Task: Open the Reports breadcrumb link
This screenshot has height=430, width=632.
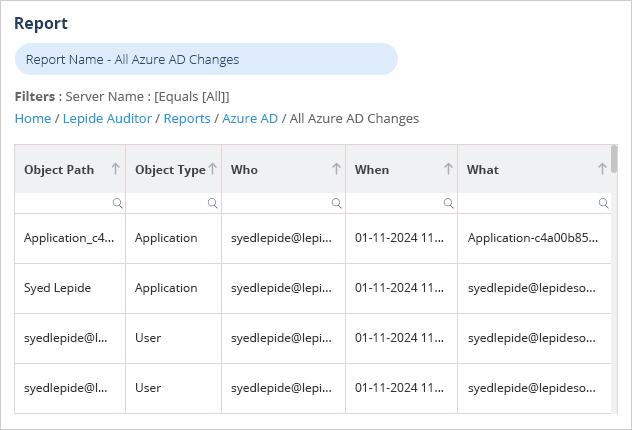Action: click(187, 118)
